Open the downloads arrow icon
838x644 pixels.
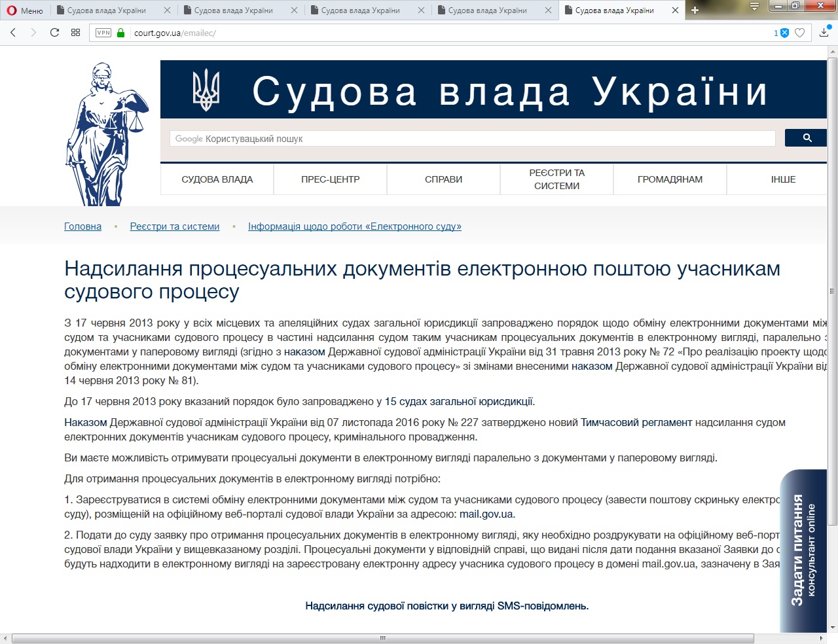click(824, 33)
